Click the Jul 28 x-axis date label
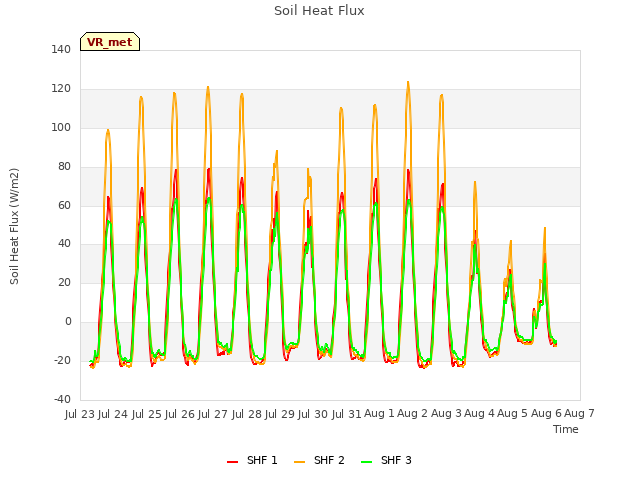The width and height of the screenshot is (640, 480). [x=247, y=414]
